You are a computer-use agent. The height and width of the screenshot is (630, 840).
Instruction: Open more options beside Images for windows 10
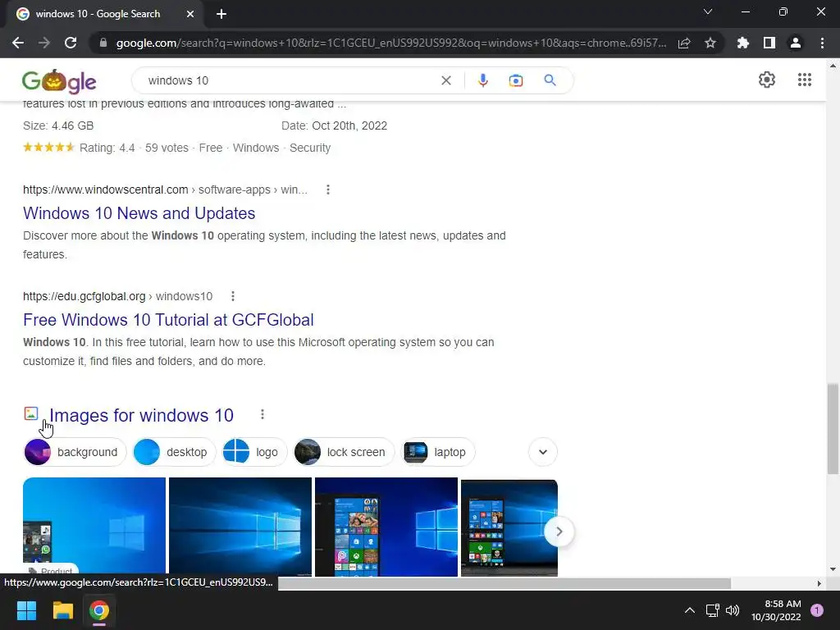coord(262,414)
